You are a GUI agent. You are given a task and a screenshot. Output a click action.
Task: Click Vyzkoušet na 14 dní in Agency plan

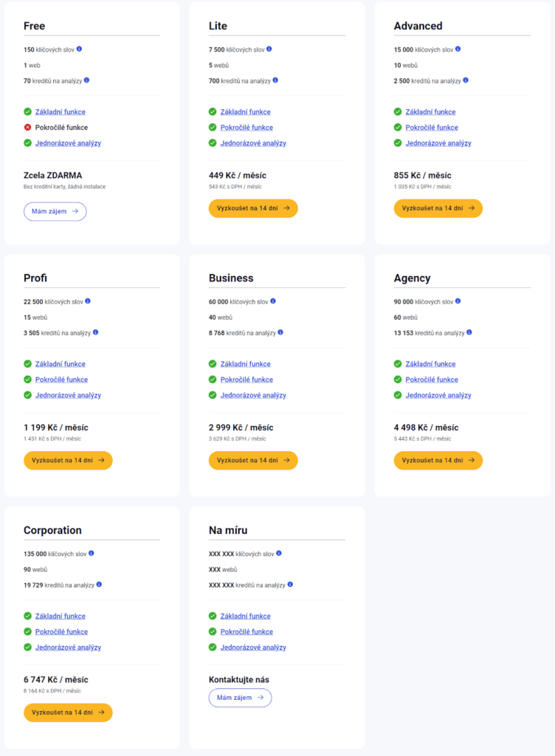coord(438,460)
